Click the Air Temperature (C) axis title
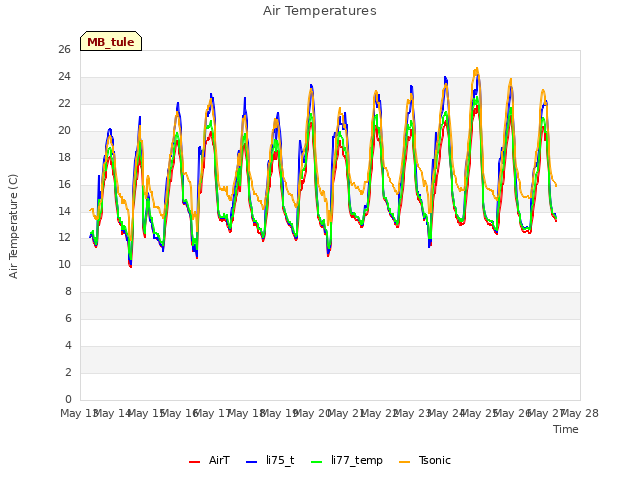This screenshot has height=480, width=640. point(13,226)
